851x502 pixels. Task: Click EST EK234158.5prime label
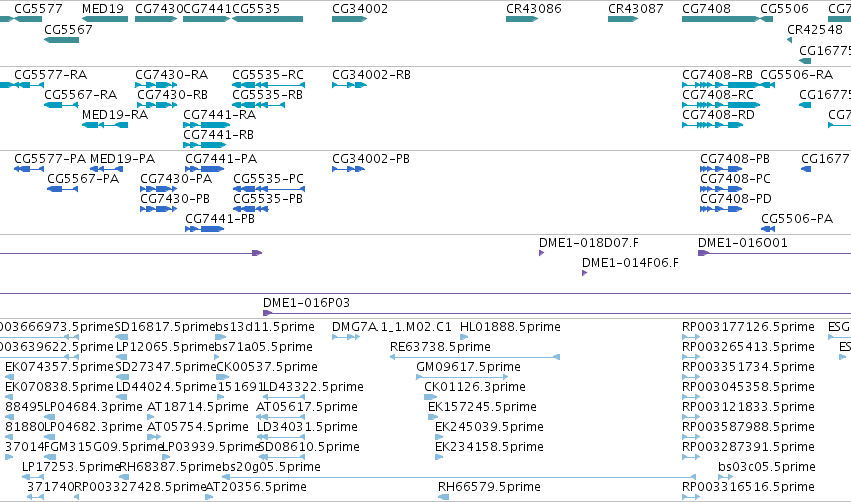(x=489, y=447)
